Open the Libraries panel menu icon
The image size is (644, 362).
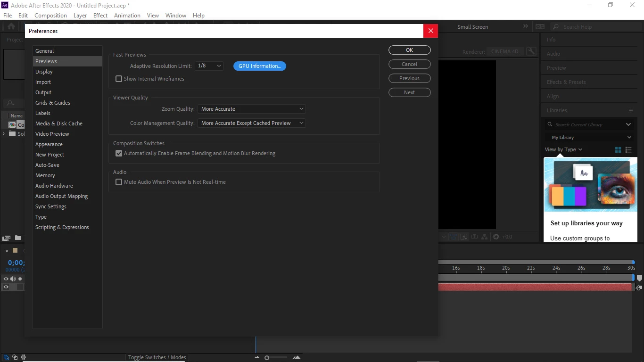(x=630, y=110)
